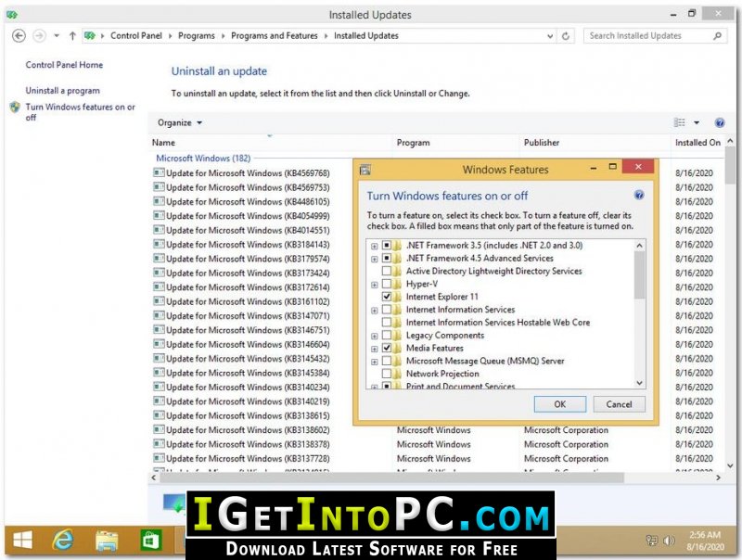Open recent locations dropdown arrow

tap(57, 36)
